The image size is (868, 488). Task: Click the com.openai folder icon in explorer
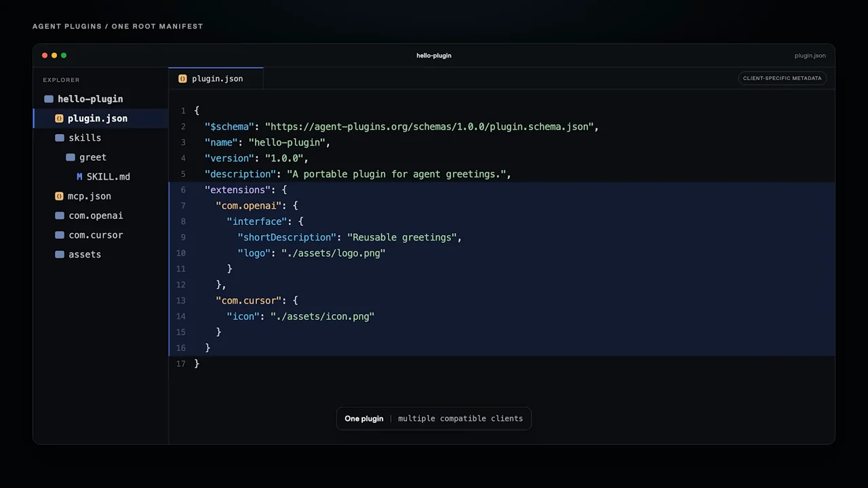pyautogui.click(x=60, y=216)
